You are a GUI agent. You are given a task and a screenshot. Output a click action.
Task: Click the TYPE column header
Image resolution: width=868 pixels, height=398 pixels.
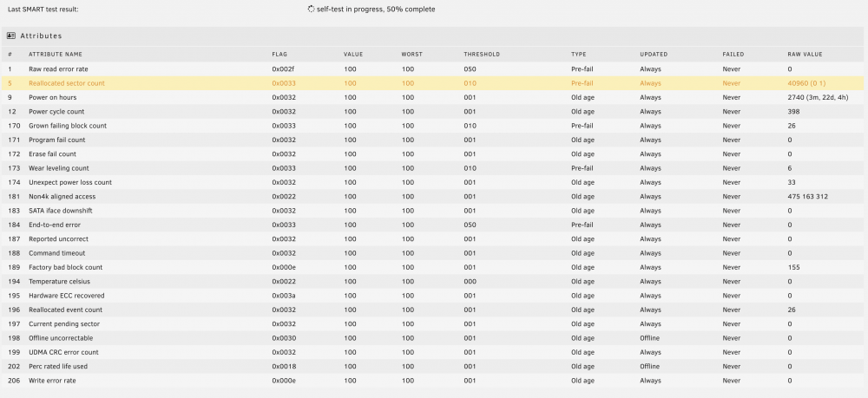[x=578, y=54]
